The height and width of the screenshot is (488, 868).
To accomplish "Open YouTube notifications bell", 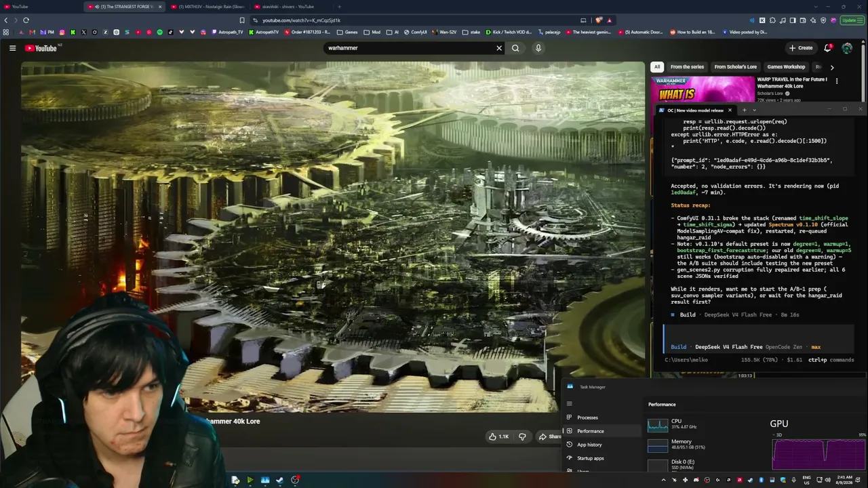I will pyautogui.click(x=828, y=48).
